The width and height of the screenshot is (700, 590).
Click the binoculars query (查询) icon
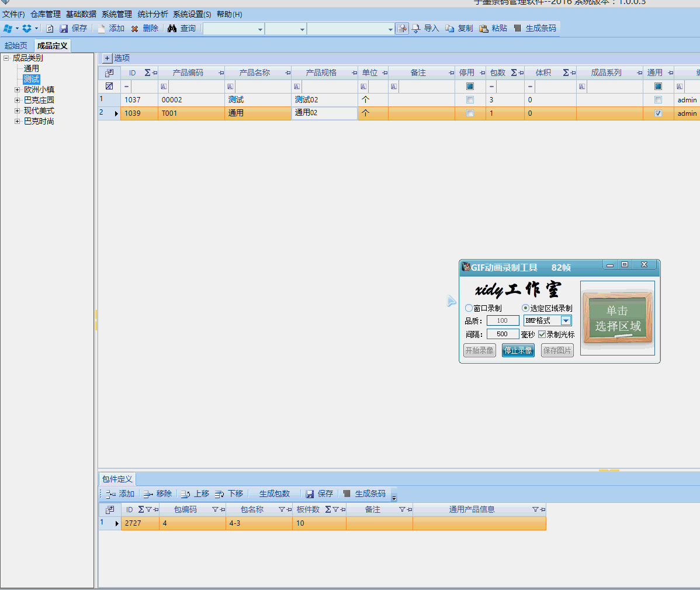pyautogui.click(x=172, y=28)
